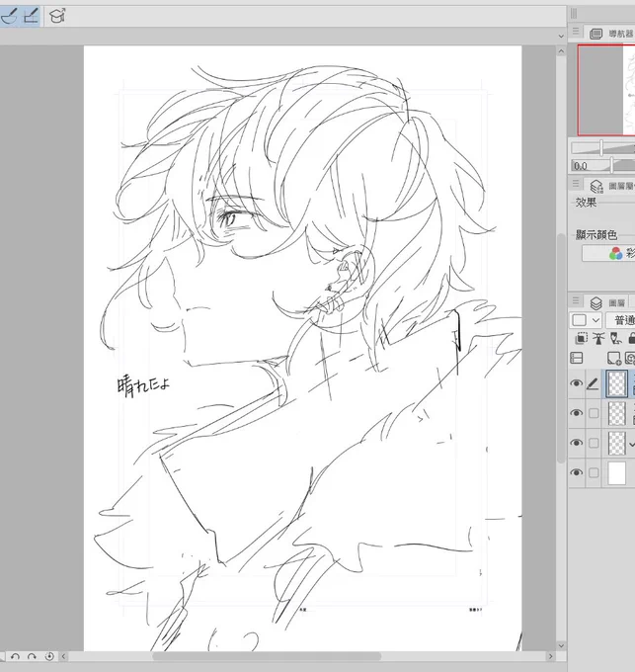Click the stacked Layer palette icon
635x672 pixels.
click(x=596, y=303)
